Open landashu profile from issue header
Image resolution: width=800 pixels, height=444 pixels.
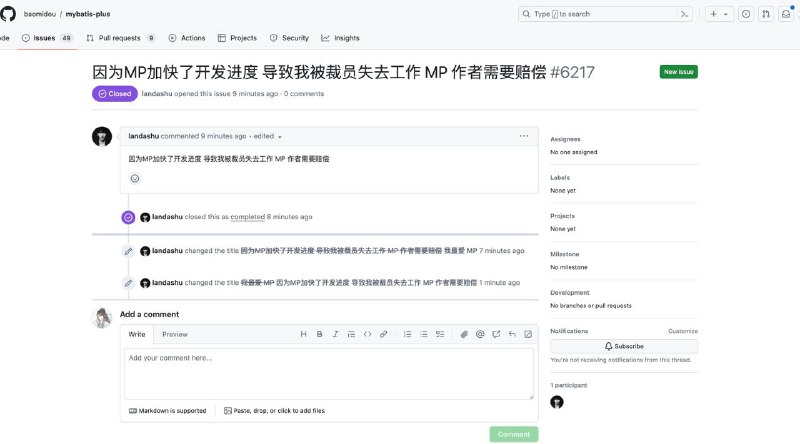pyautogui.click(x=157, y=93)
